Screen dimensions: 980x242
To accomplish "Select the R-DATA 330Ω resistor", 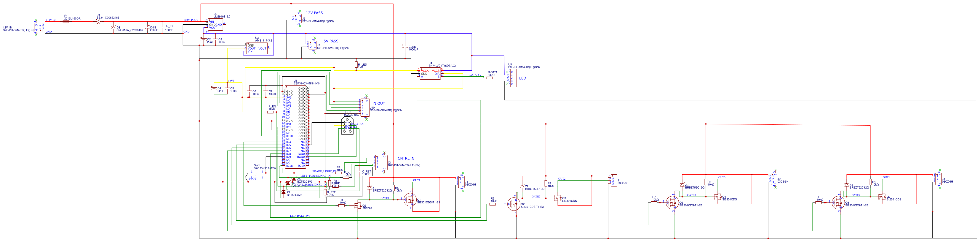I will pyautogui.click(x=490, y=78).
